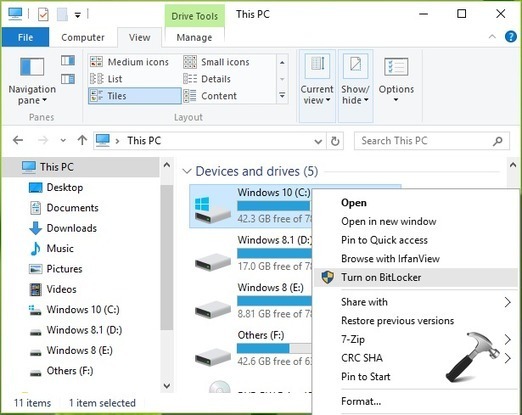The width and height of the screenshot is (522, 415).
Task: Click the Refresh button
Action: pyautogui.click(x=335, y=141)
